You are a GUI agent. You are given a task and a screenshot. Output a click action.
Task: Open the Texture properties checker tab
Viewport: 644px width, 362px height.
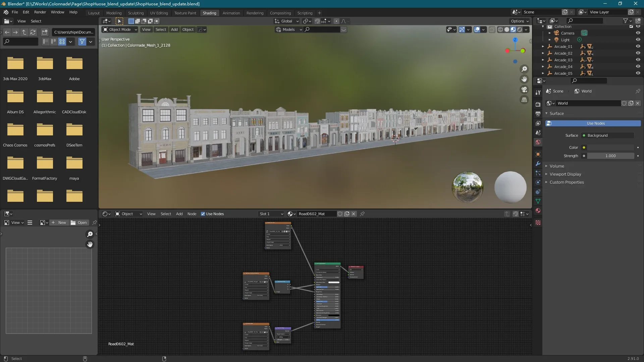pos(538,223)
